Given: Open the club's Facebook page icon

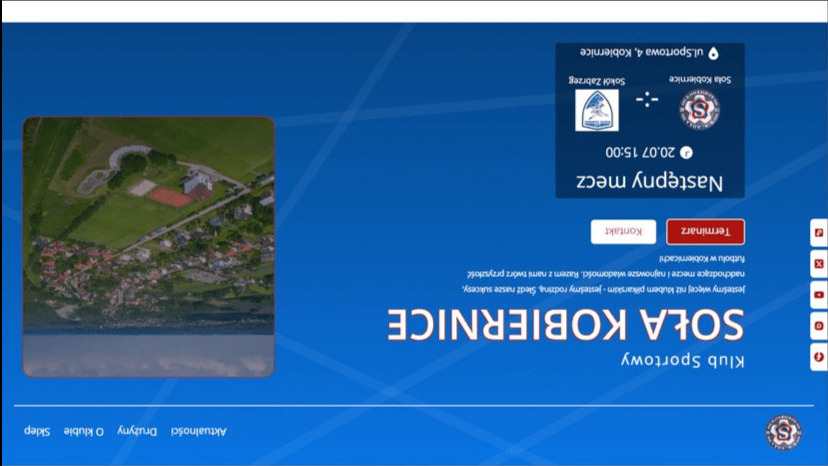Looking at the screenshot, I should pos(818,357).
